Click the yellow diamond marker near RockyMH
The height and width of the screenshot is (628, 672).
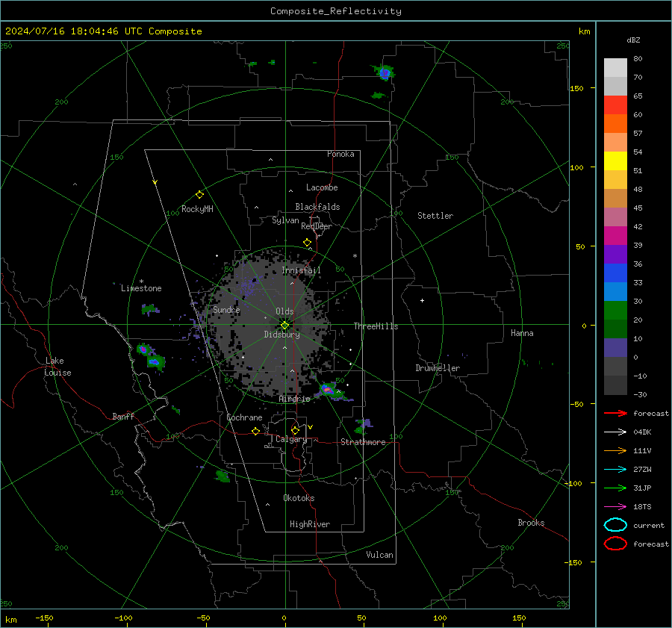coord(199,195)
